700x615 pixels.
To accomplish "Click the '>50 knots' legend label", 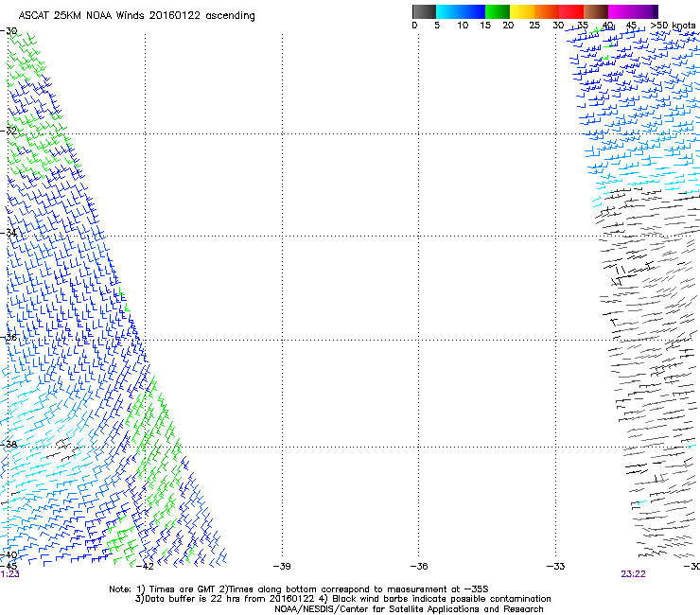I will pos(673,26).
